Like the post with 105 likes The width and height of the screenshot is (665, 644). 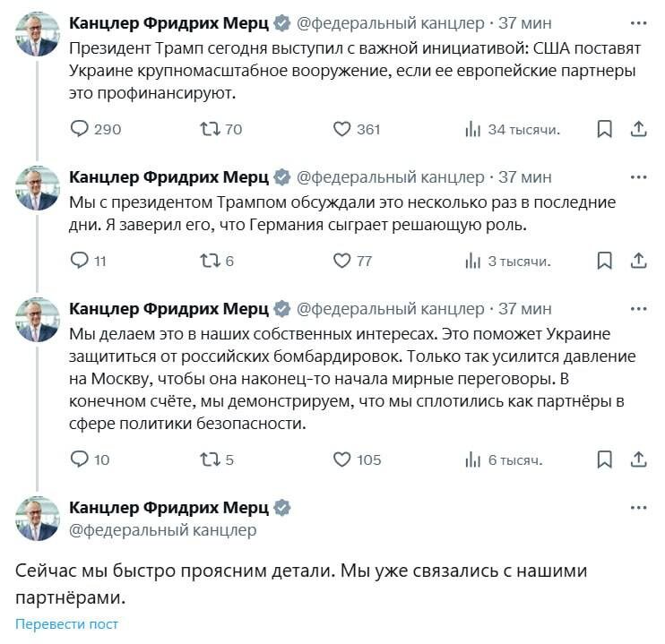(x=341, y=459)
